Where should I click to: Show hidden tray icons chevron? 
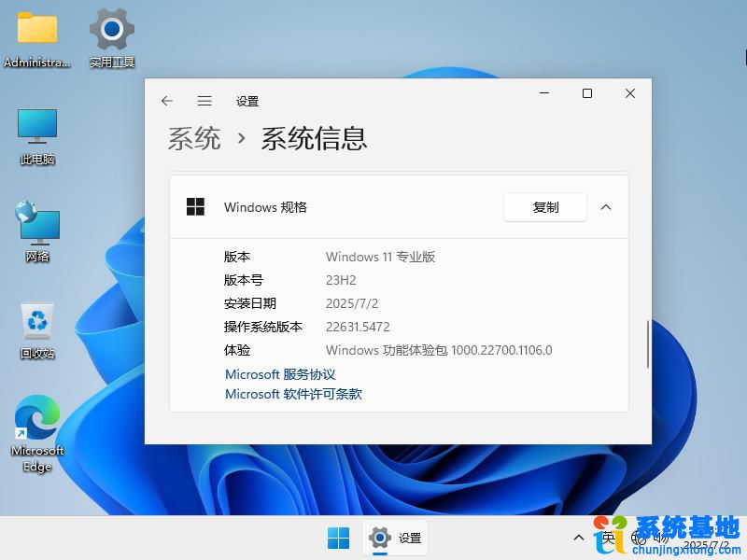click(x=579, y=539)
